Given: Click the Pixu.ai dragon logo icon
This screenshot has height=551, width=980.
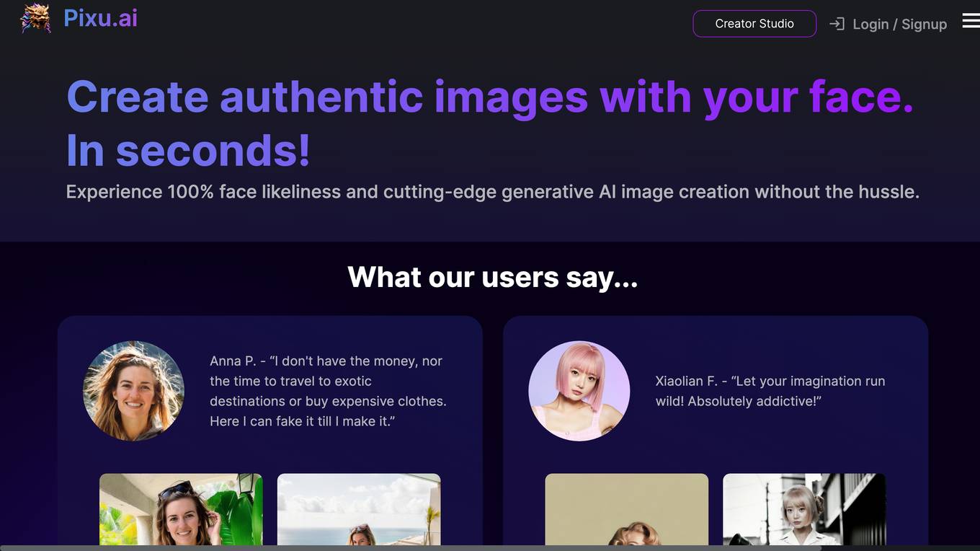Looking at the screenshot, I should pyautogui.click(x=35, y=19).
